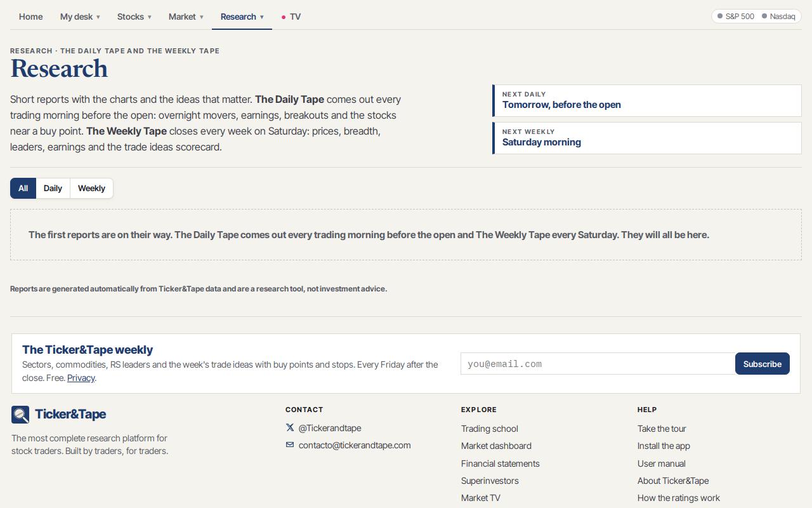Filter reports by Weekly
The image size is (812, 508).
tap(91, 188)
